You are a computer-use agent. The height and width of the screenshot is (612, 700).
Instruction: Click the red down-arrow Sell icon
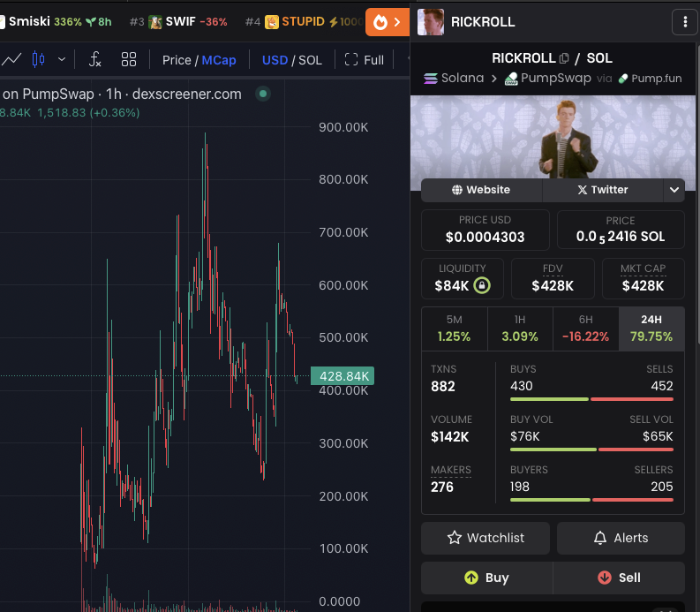(605, 578)
